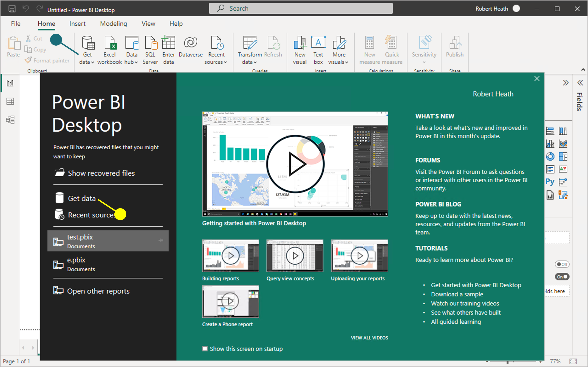The width and height of the screenshot is (588, 367).
Task: Switch to Model view in left sidebar
Action: [10, 120]
